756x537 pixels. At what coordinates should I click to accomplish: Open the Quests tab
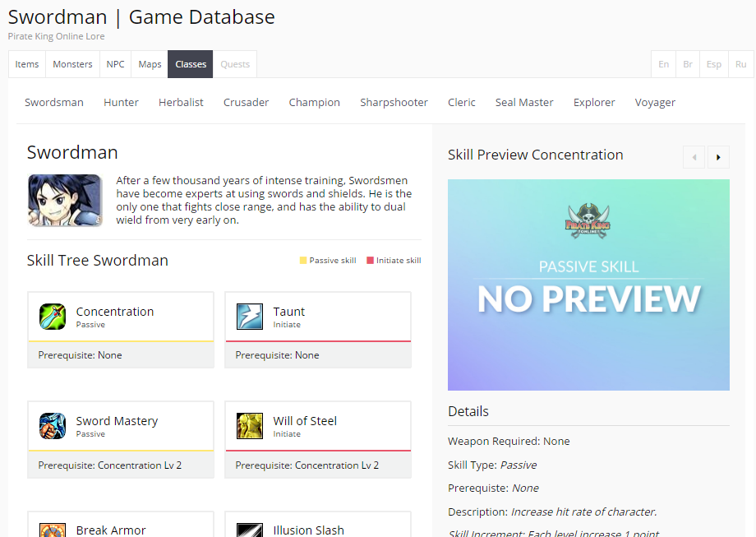click(235, 64)
